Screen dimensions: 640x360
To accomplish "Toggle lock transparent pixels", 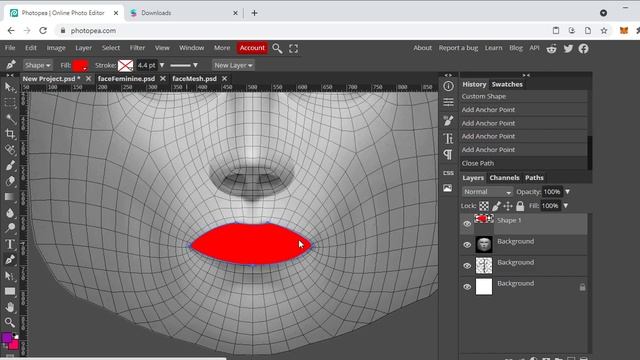I will coord(484,206).
